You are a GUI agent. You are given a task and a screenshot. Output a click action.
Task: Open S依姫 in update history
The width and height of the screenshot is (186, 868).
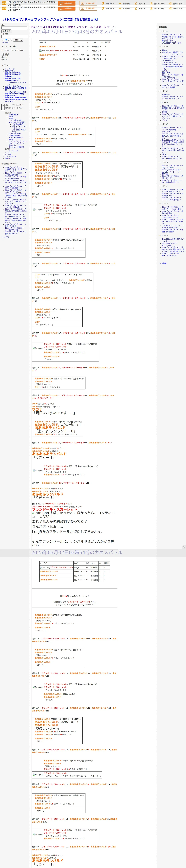(164, 154)
